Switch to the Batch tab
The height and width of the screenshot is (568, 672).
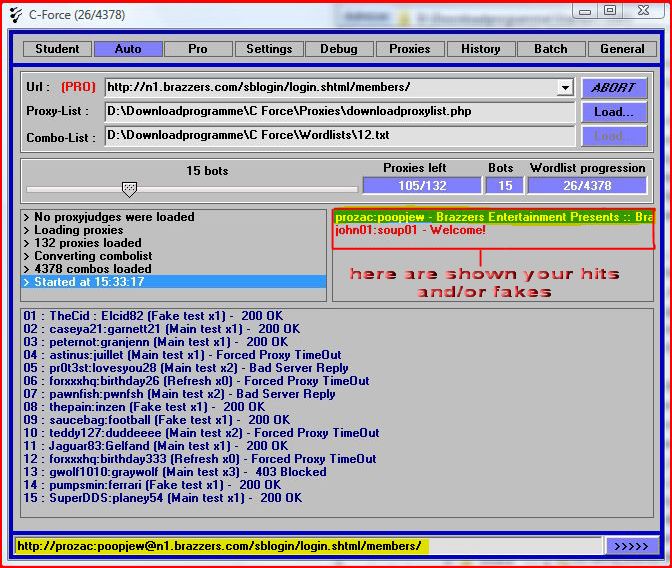click(551, 49)
